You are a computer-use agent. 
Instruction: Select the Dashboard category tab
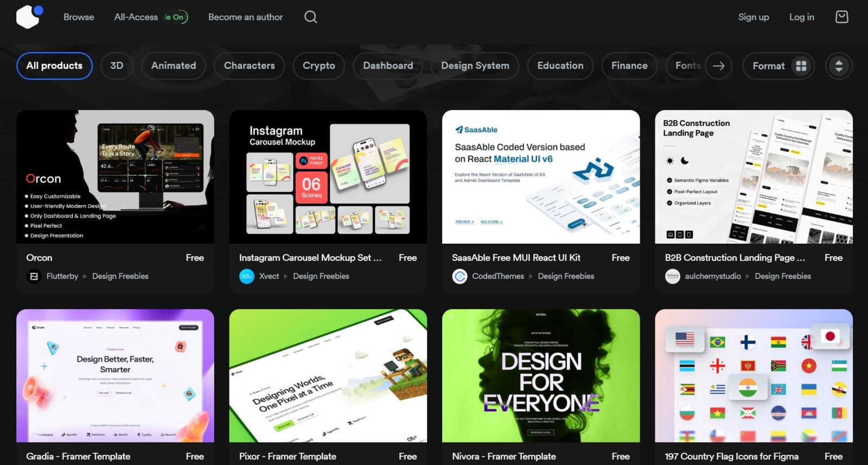[x=388, y=66]
